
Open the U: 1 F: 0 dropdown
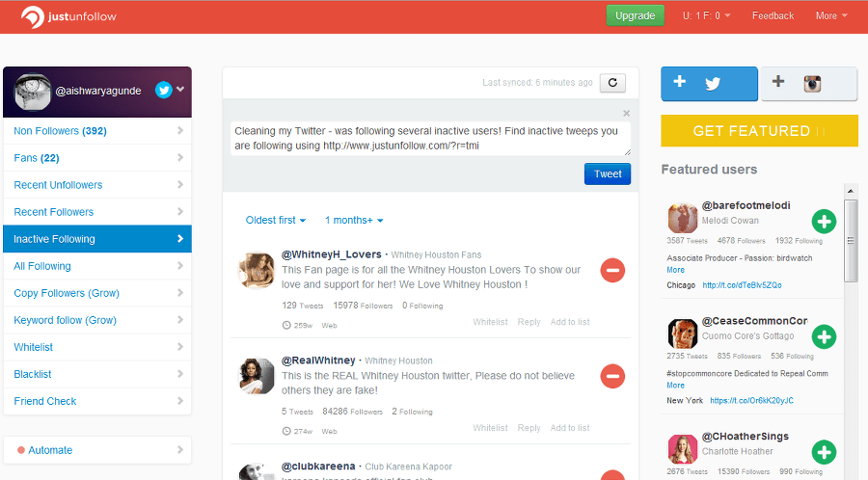point(706,16)
